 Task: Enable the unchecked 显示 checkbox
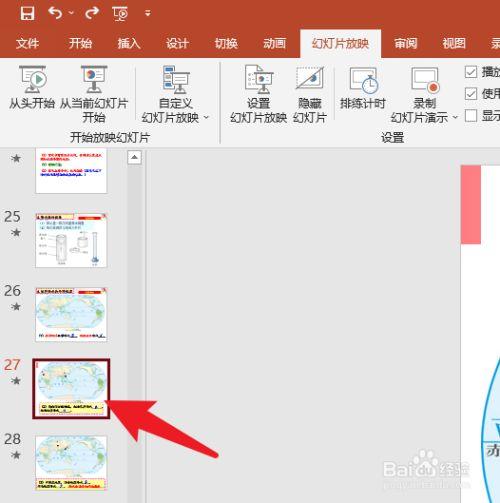[x=471, y=116]
